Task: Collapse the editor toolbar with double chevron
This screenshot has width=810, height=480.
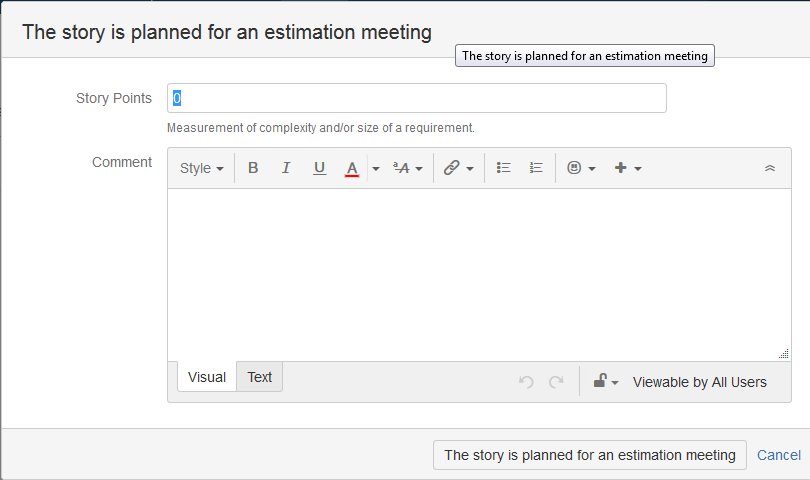Action: [769, 168]
